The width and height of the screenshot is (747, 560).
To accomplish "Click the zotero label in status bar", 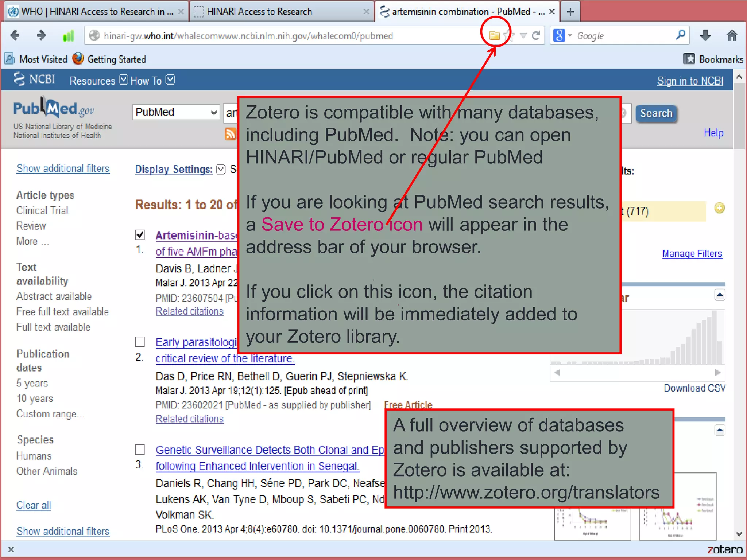I will 724,549.
